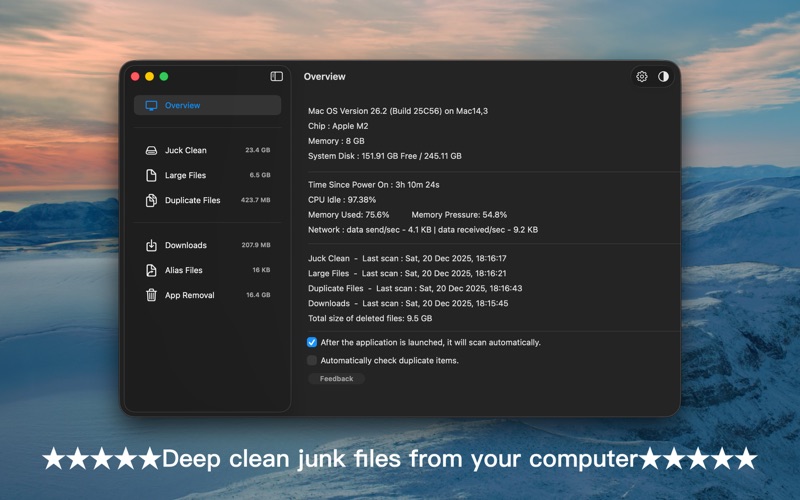Click the 6.5 GB Large Files size

point(260,175)
